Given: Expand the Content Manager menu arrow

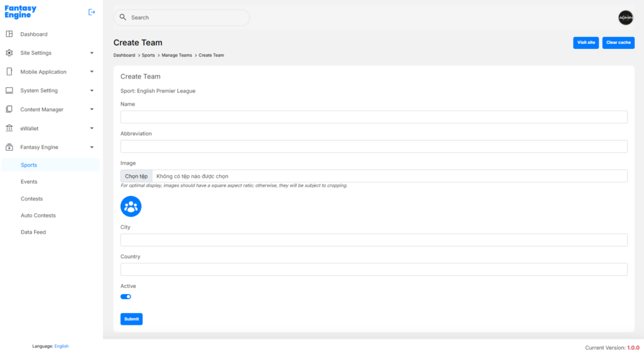Looking at the screenshot, I should [92, 109].
